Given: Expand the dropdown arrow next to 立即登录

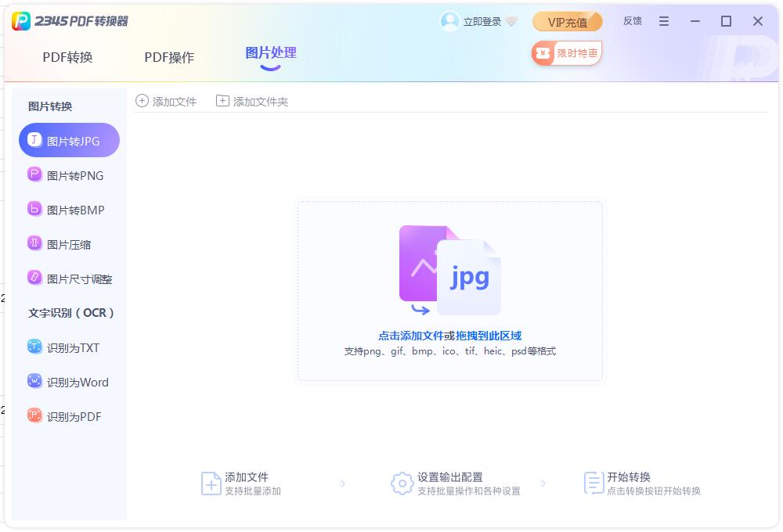Looking at the screenshot, I should [x=513, y=22].
